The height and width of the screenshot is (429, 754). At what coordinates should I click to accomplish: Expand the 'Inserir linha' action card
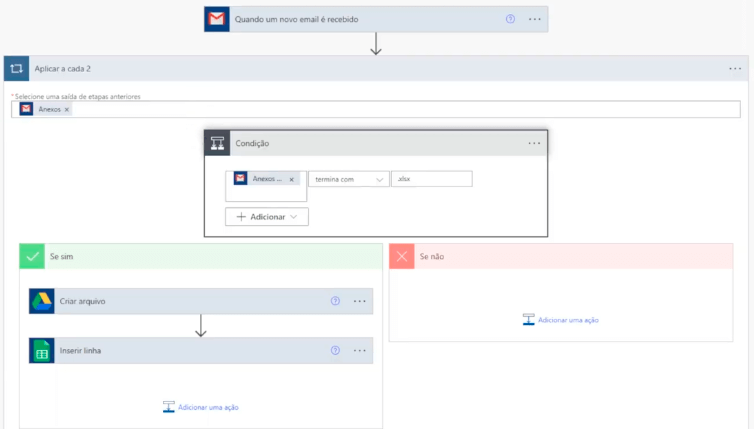[201, 351]
